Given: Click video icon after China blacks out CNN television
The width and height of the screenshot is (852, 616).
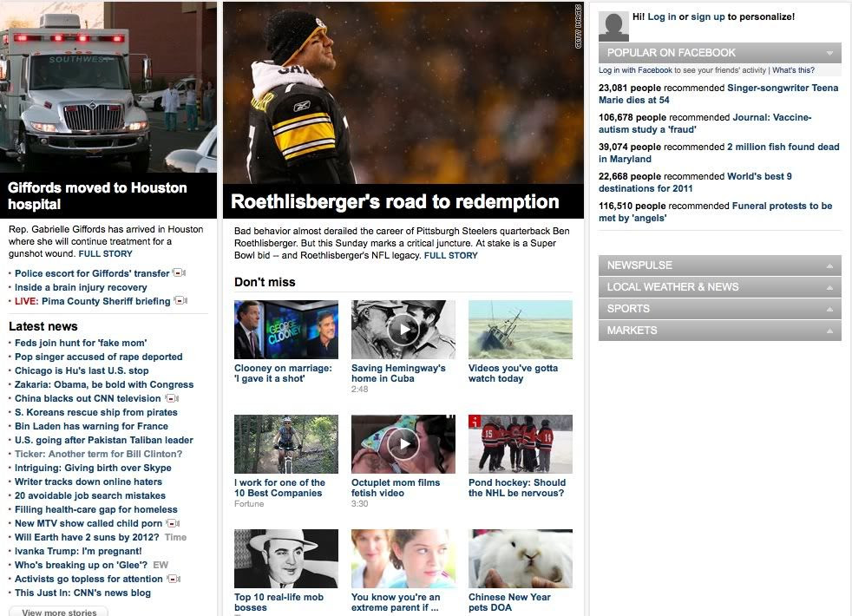Looking at the screenshot, I should [172, 398].
